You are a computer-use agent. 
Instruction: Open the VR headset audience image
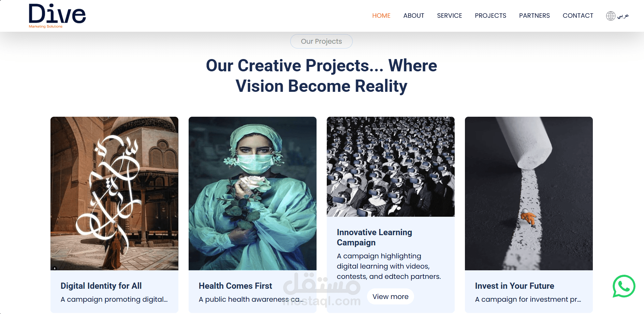(x=391, y=167)
